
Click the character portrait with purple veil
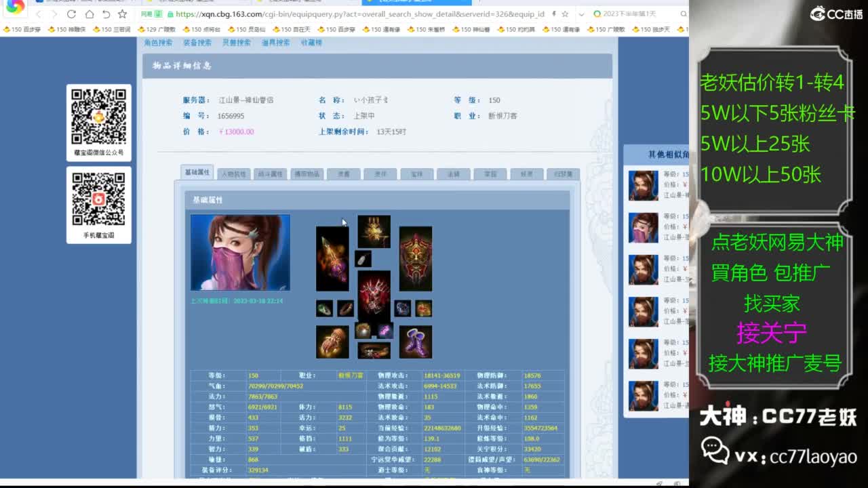point(240,252)
